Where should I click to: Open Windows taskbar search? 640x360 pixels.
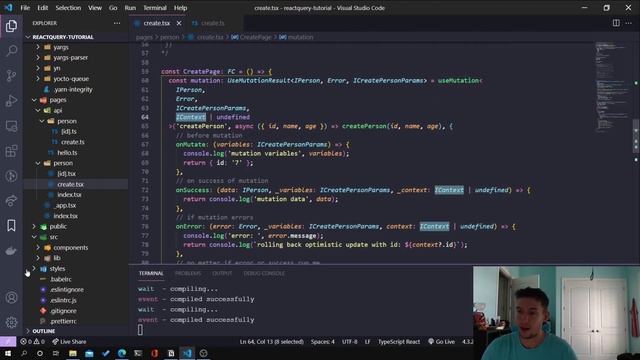[24, 353]
